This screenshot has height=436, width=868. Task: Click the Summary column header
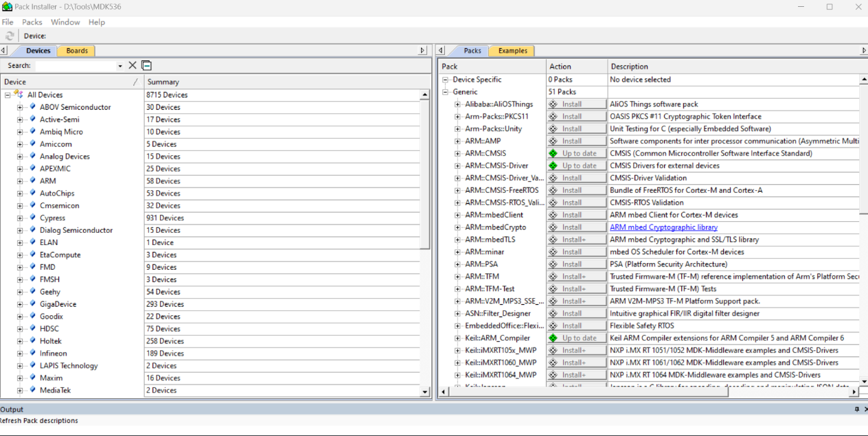pos(287,82)
